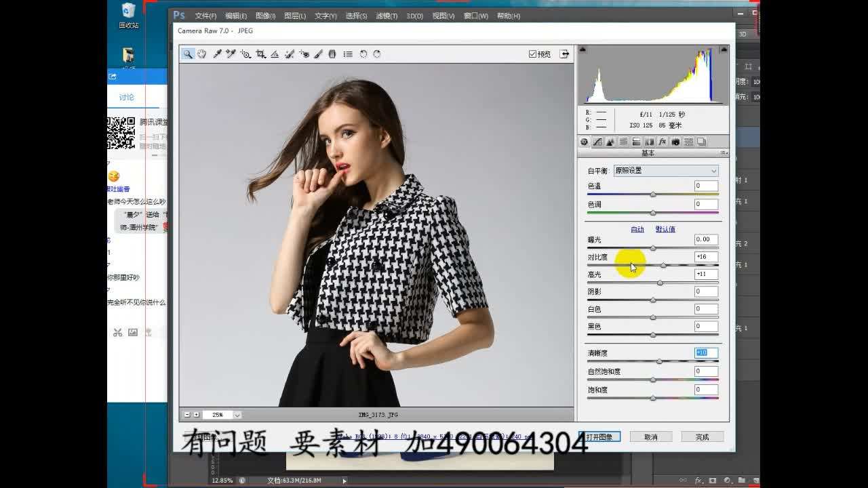The height and width of the screenshot is (488, 868).
Task: Click the 清晰度 clarity value field
Action: tap(706, 353)
